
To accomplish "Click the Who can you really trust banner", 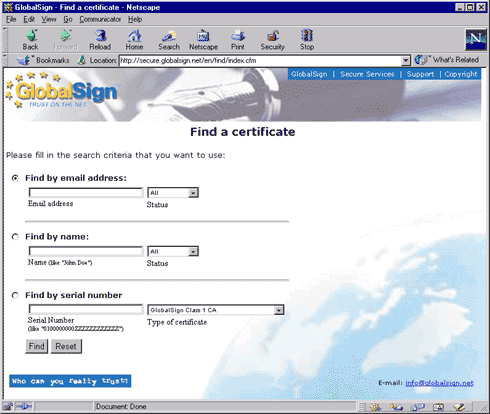I will coord(70,381).
